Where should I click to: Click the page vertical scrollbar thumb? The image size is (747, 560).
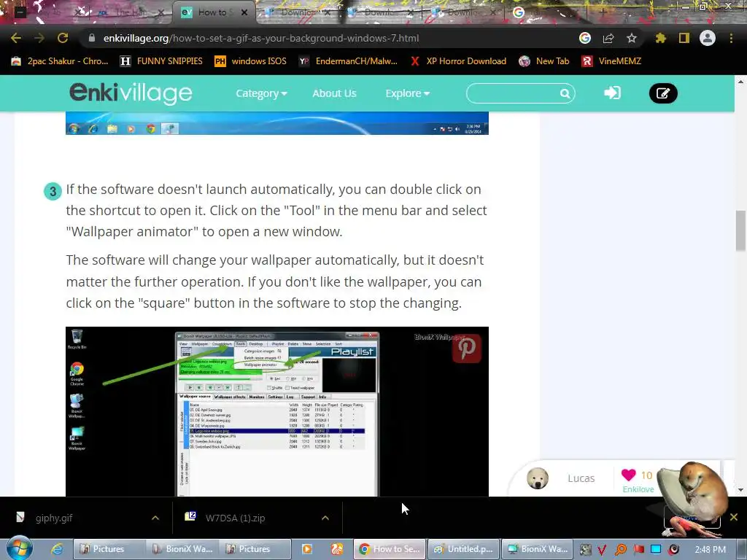740,230
